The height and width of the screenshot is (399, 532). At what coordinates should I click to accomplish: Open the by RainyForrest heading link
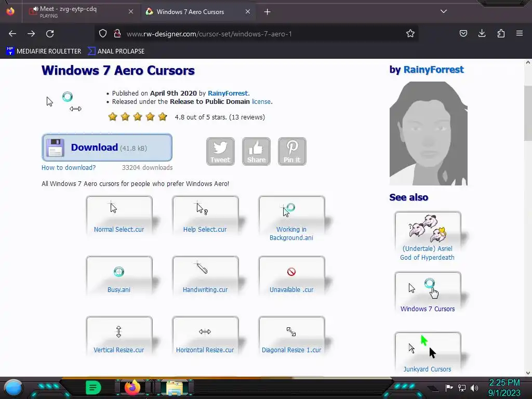pos(434,70)
